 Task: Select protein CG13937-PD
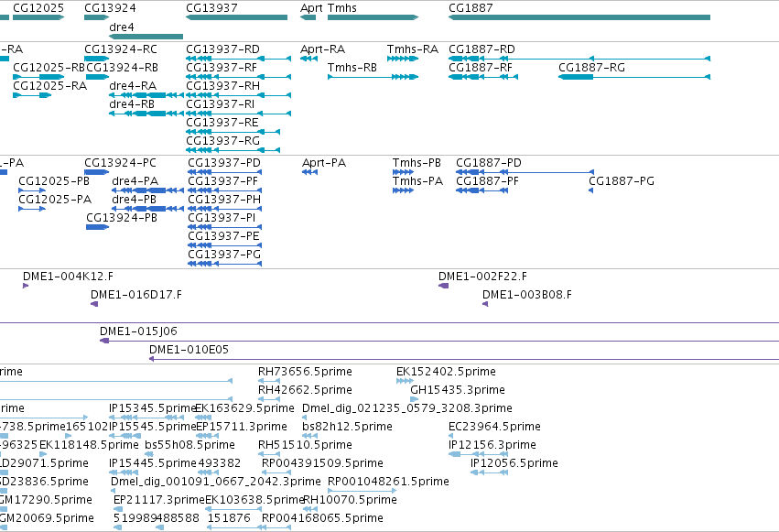point(225,172)
